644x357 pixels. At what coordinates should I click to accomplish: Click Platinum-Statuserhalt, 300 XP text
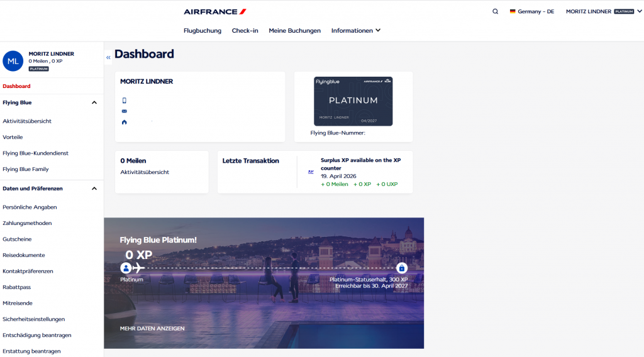369,280
